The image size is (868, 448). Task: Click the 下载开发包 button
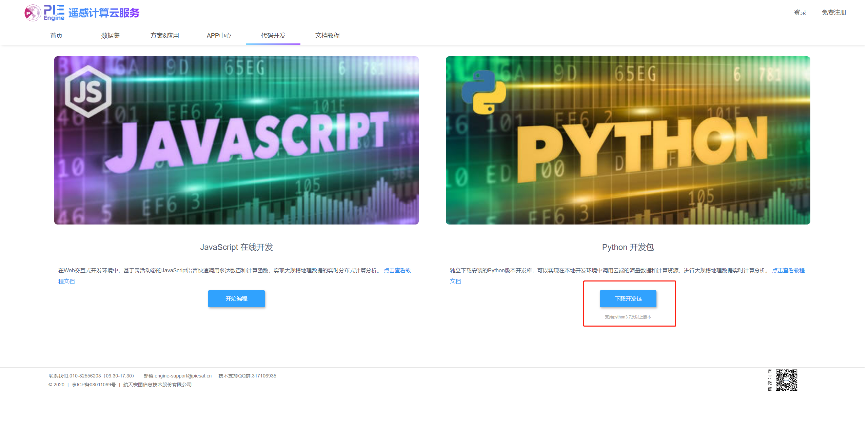click(x=628, y=298)
